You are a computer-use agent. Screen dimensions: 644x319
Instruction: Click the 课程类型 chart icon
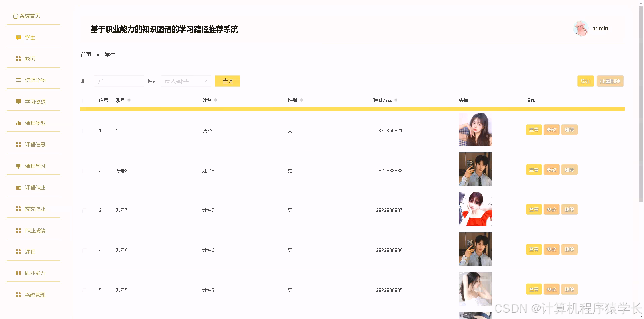point(18,123)
